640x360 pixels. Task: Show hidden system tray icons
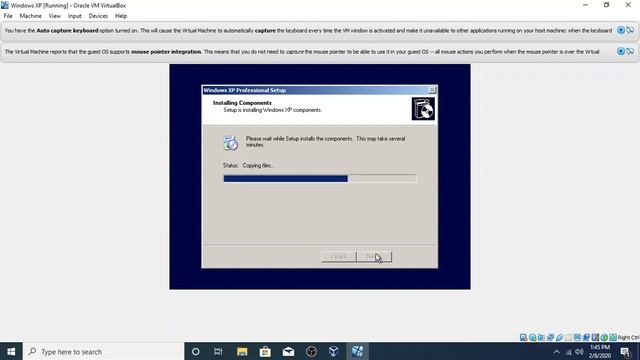556,351
